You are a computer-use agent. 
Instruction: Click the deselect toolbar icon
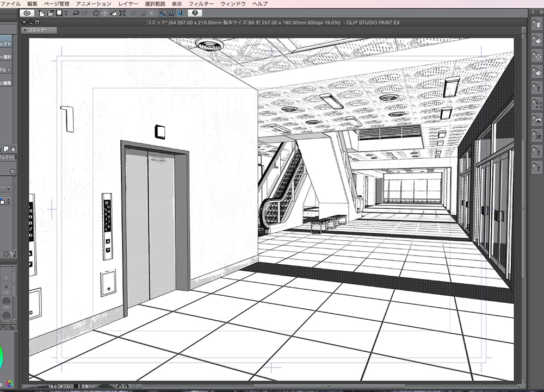[134, 13]
